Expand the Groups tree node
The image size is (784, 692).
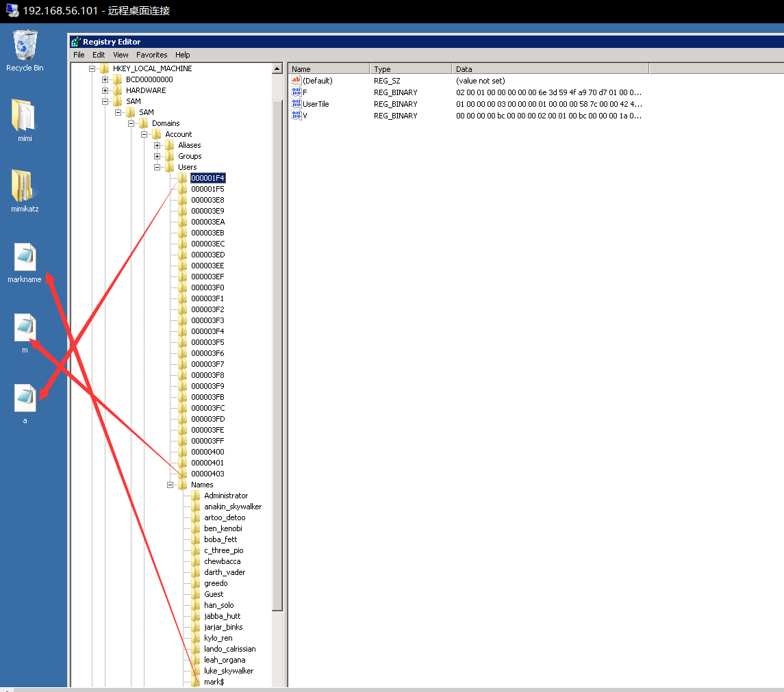157,157
